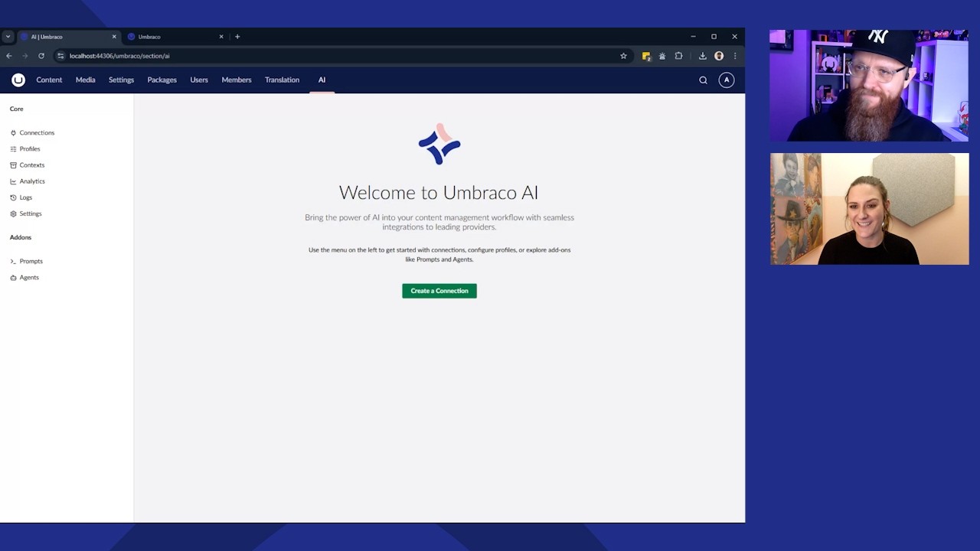
Task: Open Profiles in the Core menu
Action: pyautogui.click(x=30, y=149)
